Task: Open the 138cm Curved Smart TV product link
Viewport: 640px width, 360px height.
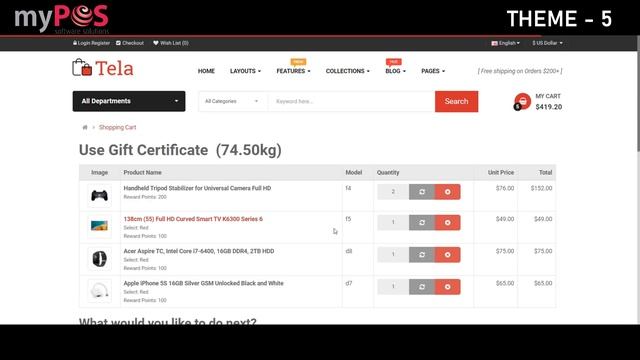Action: click(193, 219)
